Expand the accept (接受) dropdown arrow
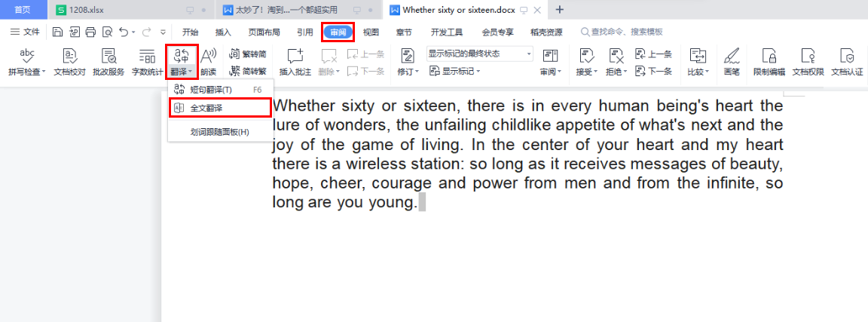Viewport: 868px width, 322px height. [596, 72]
